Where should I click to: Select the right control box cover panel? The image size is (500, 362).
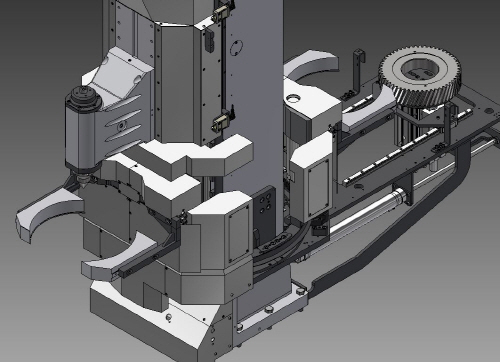(x=318, y=188)
